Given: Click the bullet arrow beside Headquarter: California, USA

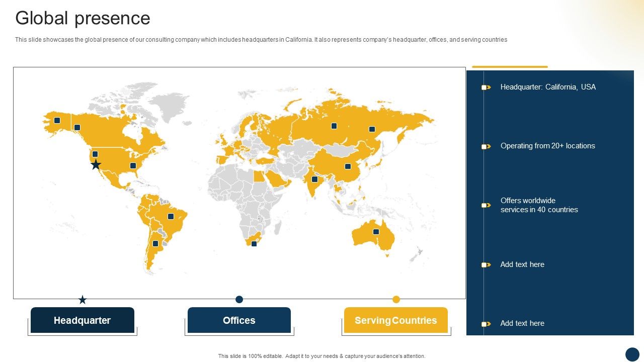Looking at the screenshot, I should (486, 87).
